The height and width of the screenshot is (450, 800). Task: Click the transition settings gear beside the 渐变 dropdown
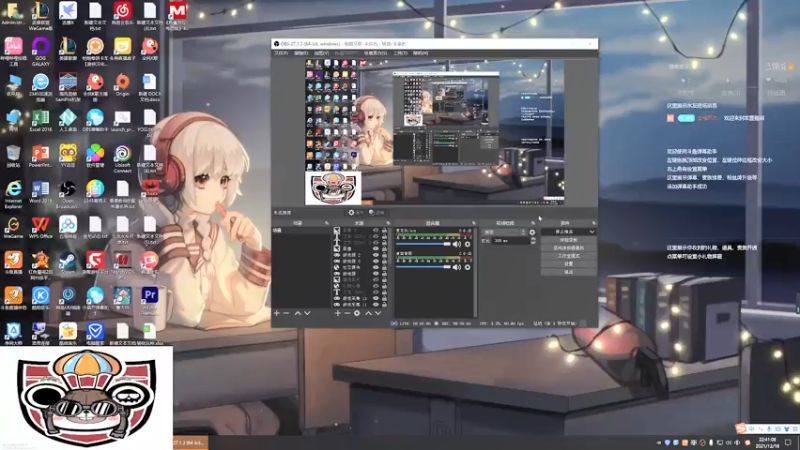point(532,232)
